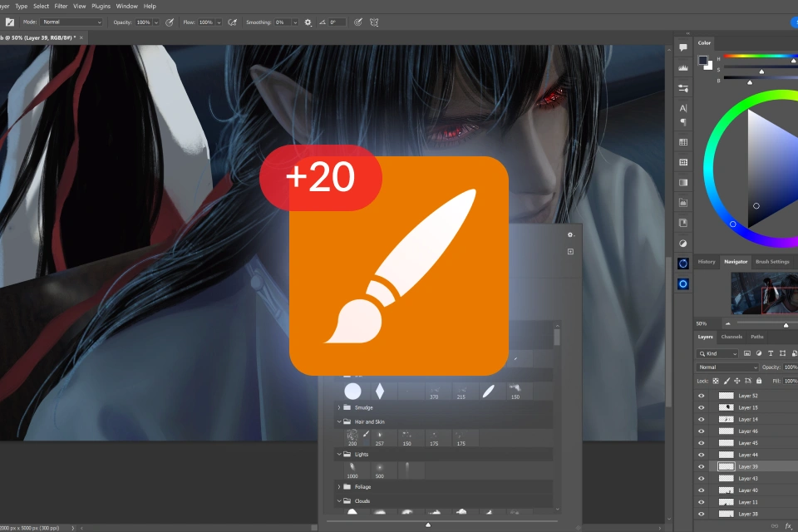Open the painting Mode dropdown
The width and height of the screenshot is (798, 532).
pyautogui.click(x=71, y=22)
